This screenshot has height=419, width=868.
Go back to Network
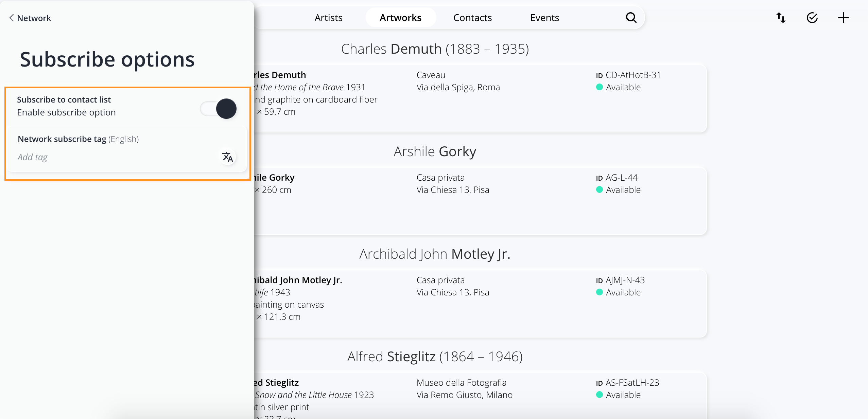tap(30, 18)
